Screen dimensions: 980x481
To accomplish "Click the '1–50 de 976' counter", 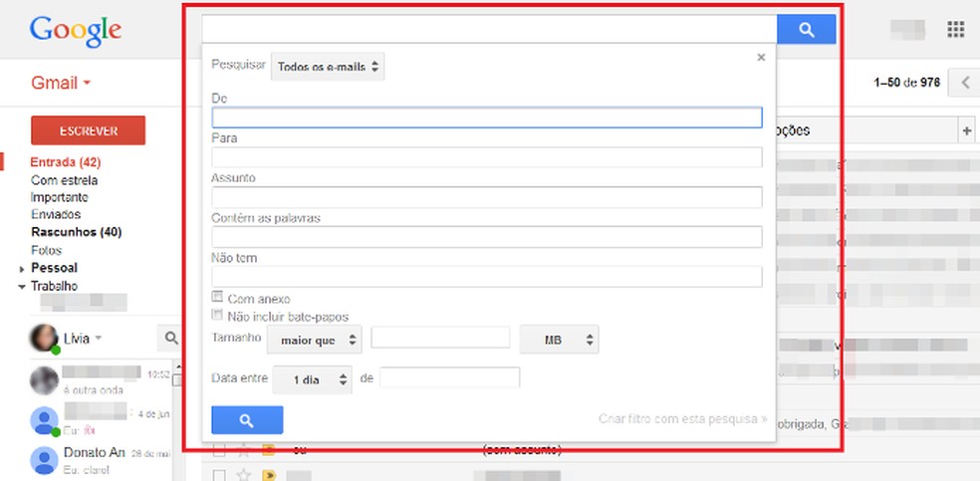I will tap(907, 83).
